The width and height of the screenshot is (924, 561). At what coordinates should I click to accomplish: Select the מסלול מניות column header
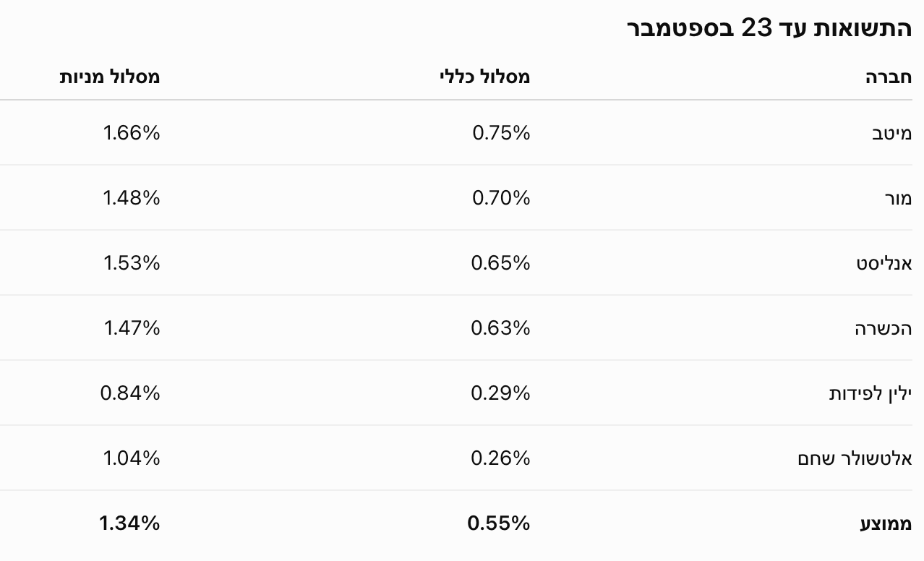[x=110, y=77]
